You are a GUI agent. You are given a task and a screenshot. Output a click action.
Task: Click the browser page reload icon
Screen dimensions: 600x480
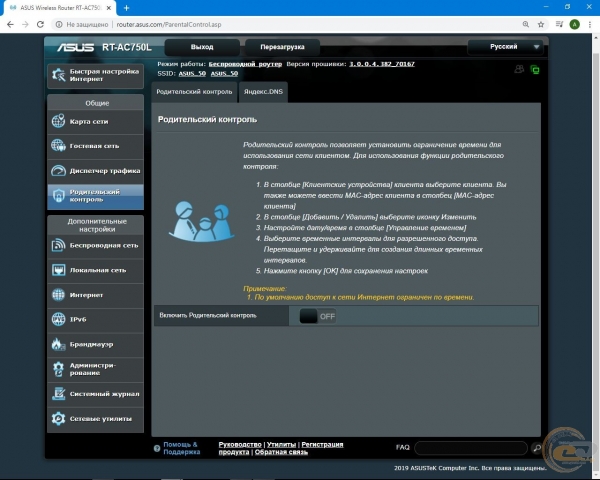click(x=41, y=24)
